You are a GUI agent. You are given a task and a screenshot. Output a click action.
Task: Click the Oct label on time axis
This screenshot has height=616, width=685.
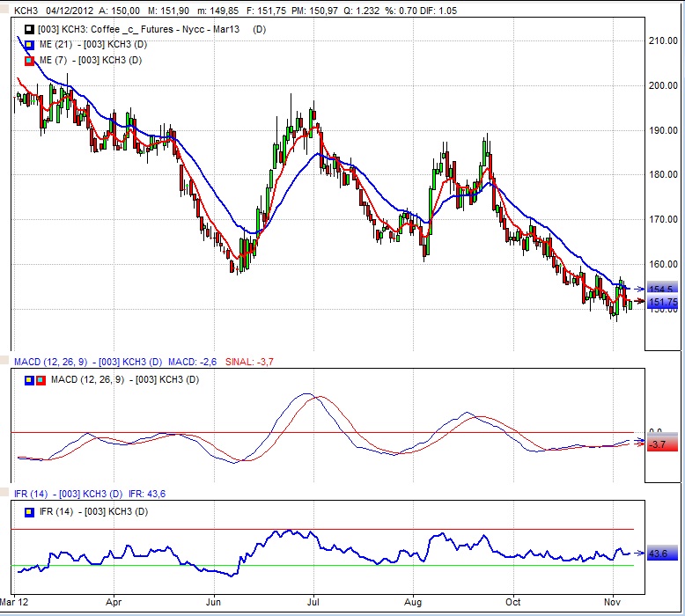coord(512,604)
